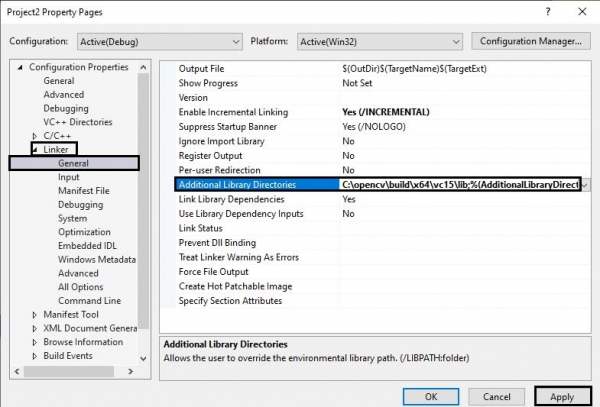Select Treat Linker Warning As Errors
The width and height of the screenshot is (600, 407).
click(x=239, y=257)
